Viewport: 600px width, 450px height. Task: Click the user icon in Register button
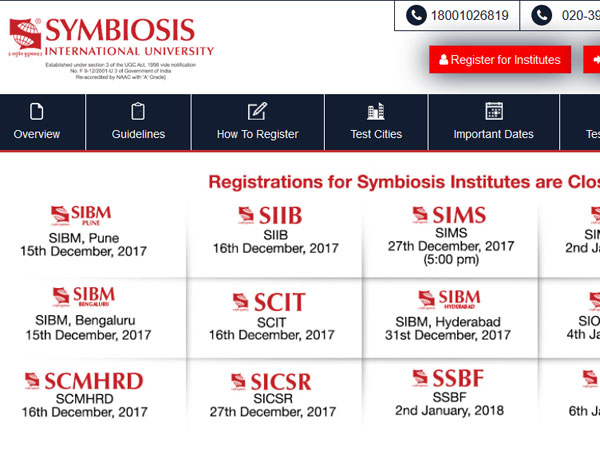[442, 60]
